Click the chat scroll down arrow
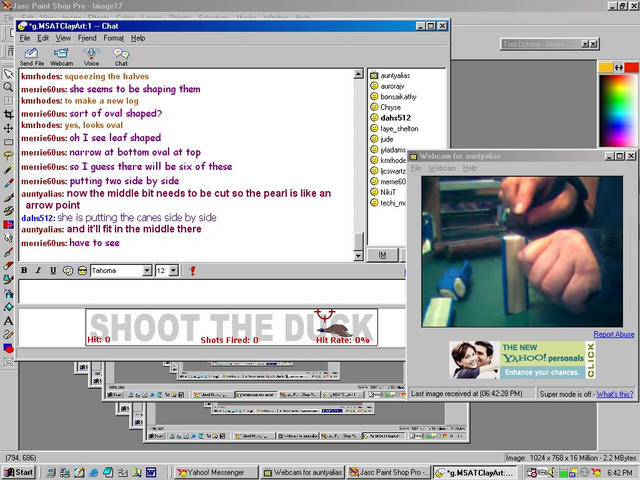Image resolution: width=640 pixels, height=480 pixels. [358, 256]
